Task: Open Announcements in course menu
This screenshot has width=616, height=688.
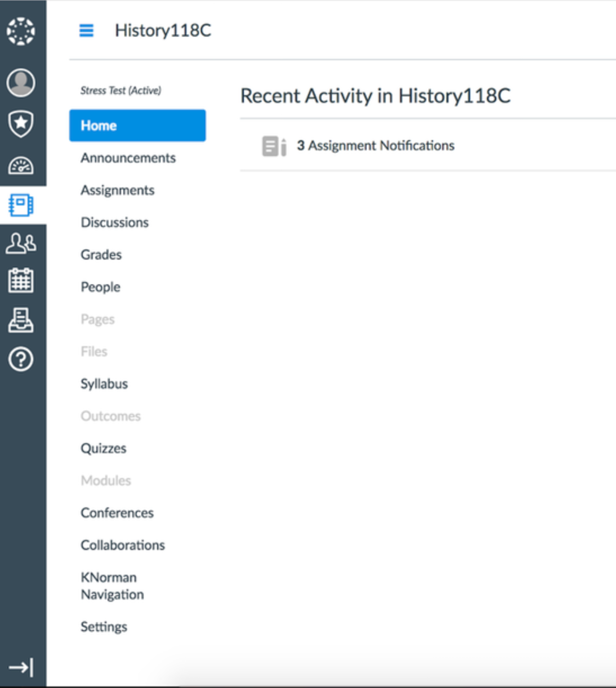Action: [x=128, y=158]
